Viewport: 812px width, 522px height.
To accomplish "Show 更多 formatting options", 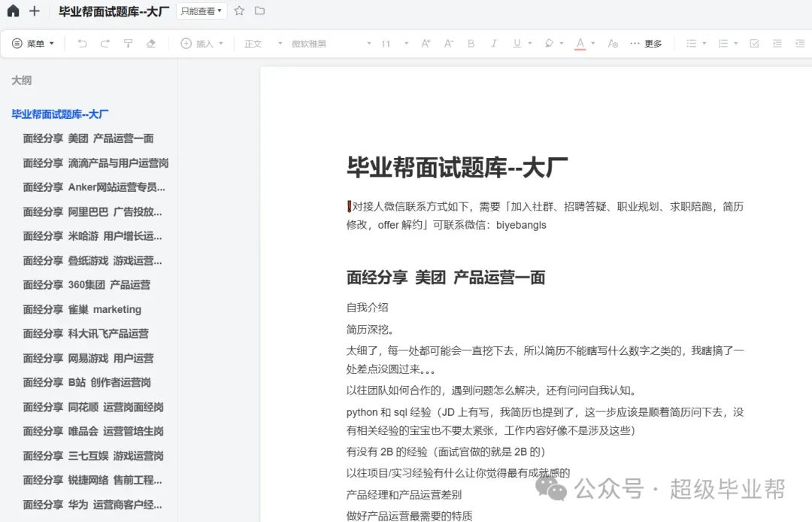I will (x=646, y=44).
